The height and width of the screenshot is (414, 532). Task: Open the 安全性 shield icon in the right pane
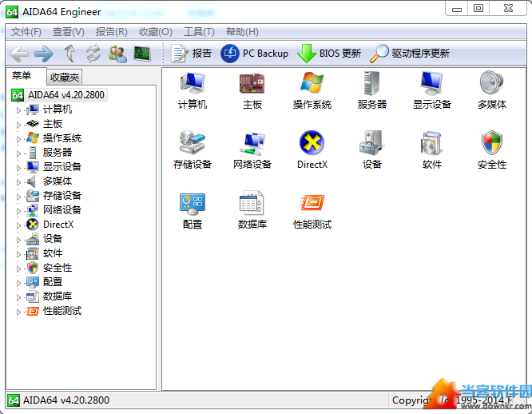(491, 142)
